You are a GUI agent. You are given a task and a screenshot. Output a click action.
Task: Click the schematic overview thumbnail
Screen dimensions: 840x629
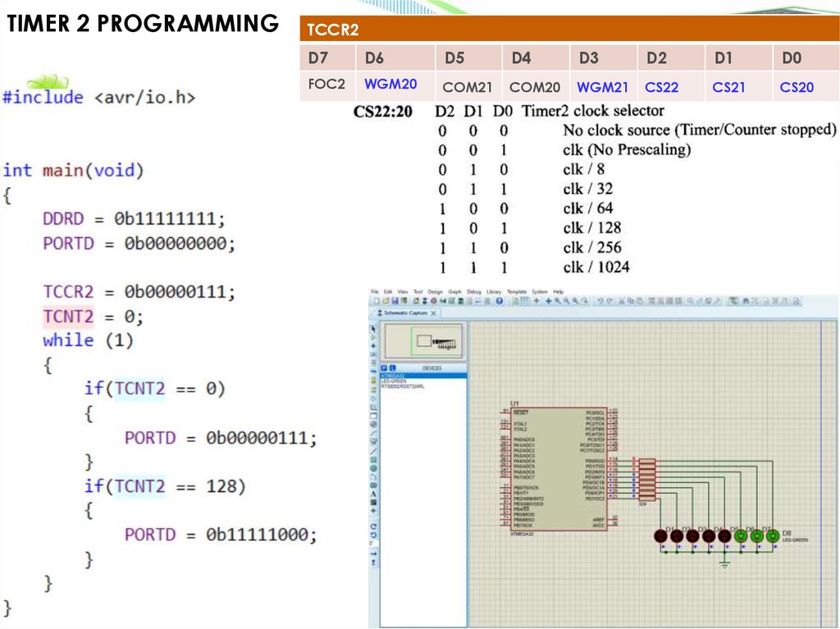coord(424,341)
